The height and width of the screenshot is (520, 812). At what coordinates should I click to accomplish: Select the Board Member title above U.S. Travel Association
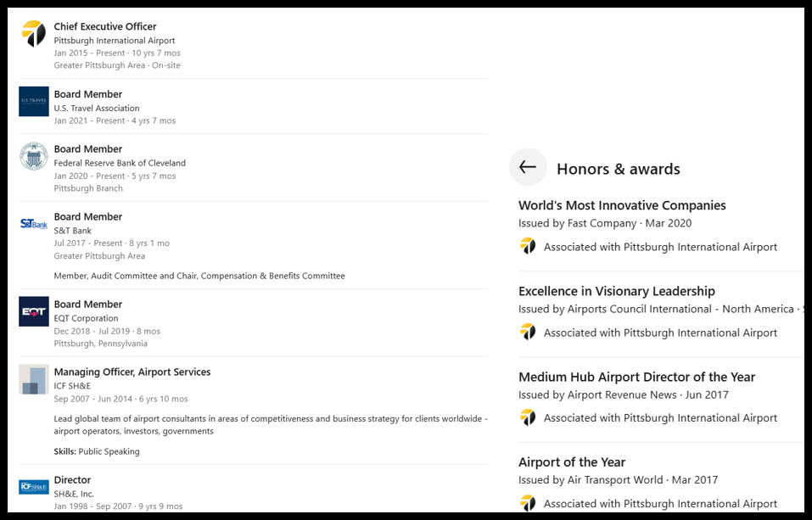point(88,94)
